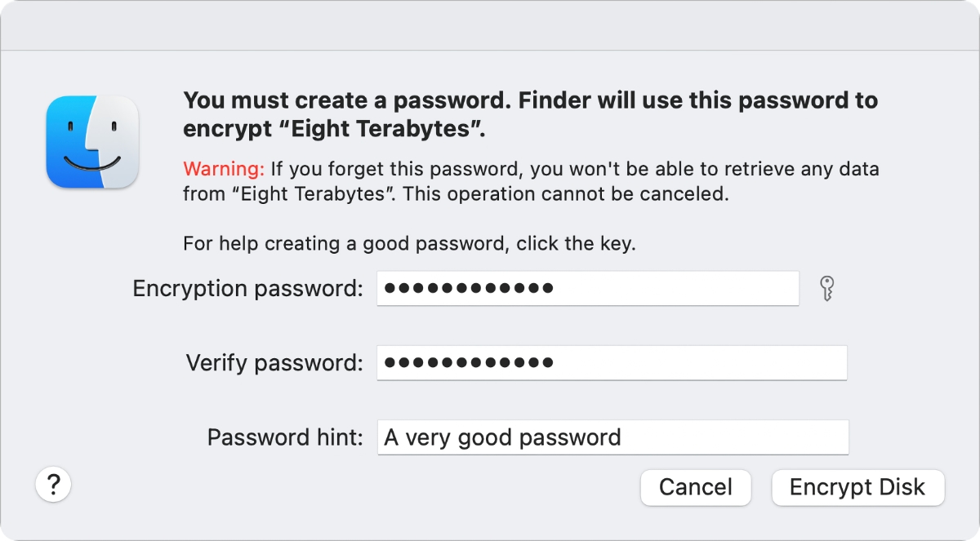Image resolution: width=980 pixels, height=541 pixels.
Task: Click the "click the key" help sentence
Action: (409, 243)
